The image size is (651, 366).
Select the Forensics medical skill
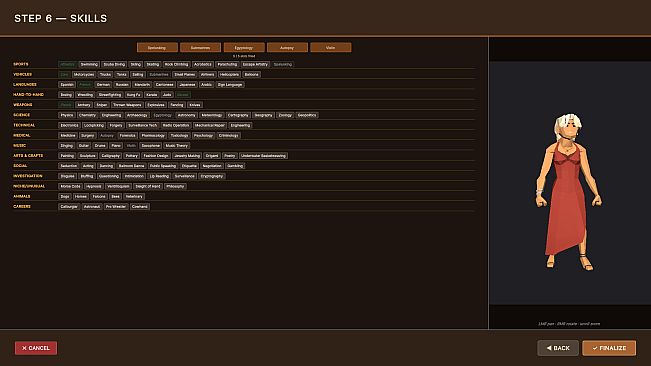click(127, 135)
